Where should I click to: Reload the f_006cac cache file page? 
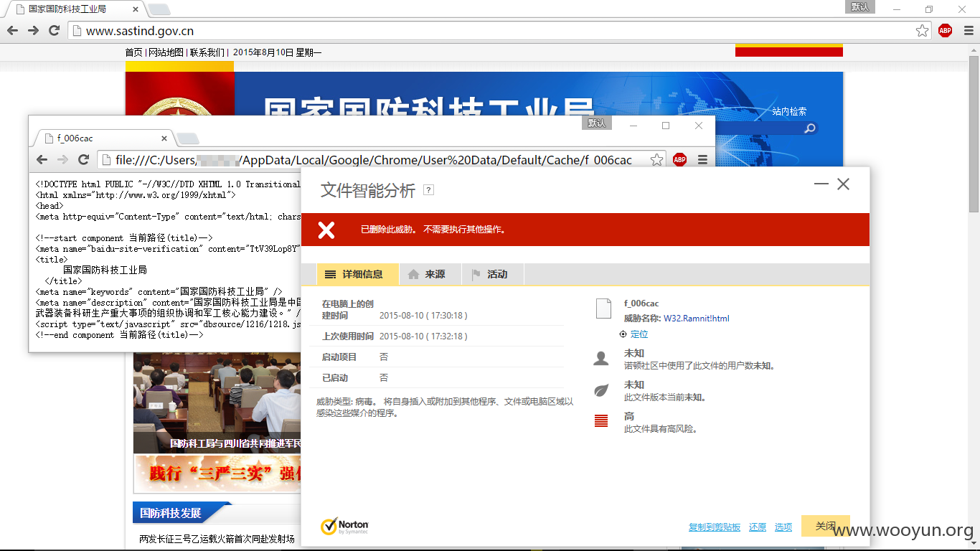coord(83,159)
